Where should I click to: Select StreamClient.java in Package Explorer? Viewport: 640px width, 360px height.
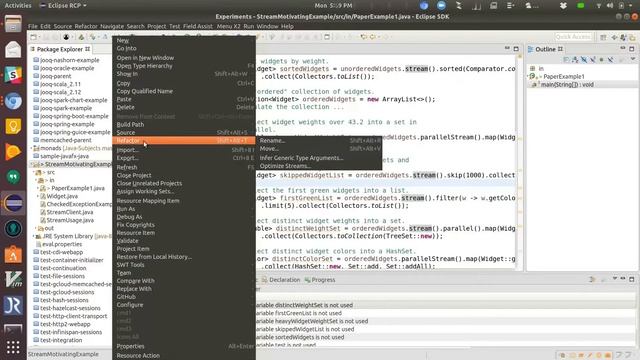pos(70,212)
